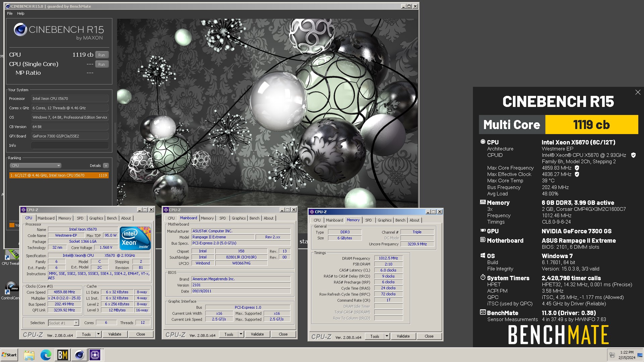Close the BenchMate results panel
The width and height of the screenshot is (644, 362).
pos(638,92)
